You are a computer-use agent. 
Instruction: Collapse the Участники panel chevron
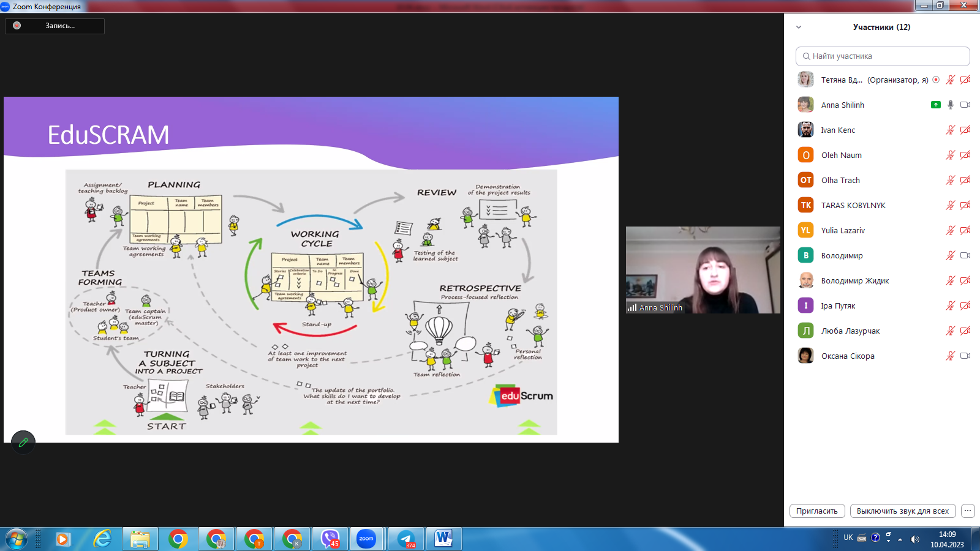[799, 27]
